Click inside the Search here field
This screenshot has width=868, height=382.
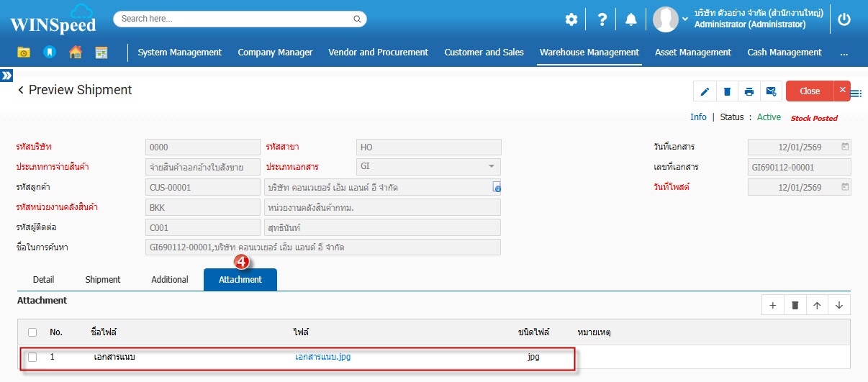(240, 19)
